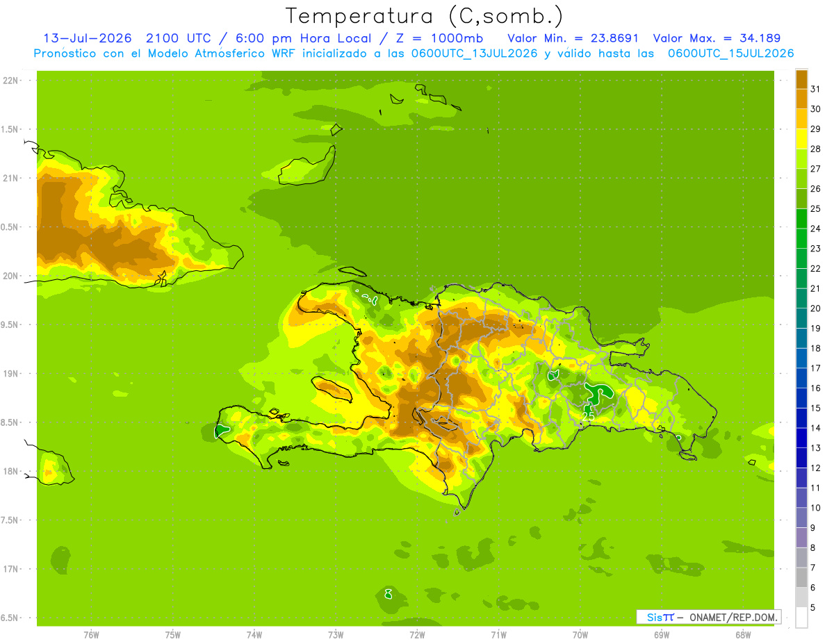Click 'Valor Min. = 23.8691' value
834x644 pixels.
pyautogui.click(x=573, y=38)
